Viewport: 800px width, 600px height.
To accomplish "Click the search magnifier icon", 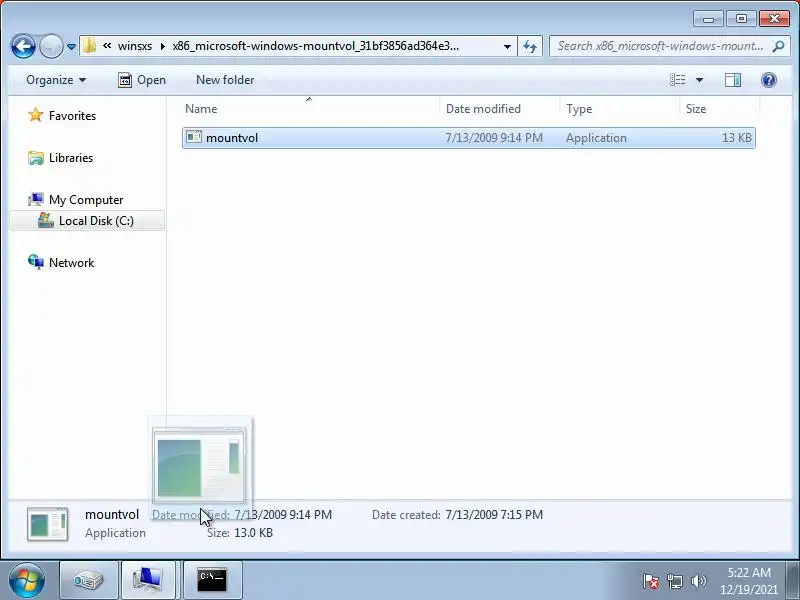I will pos(779,46).
